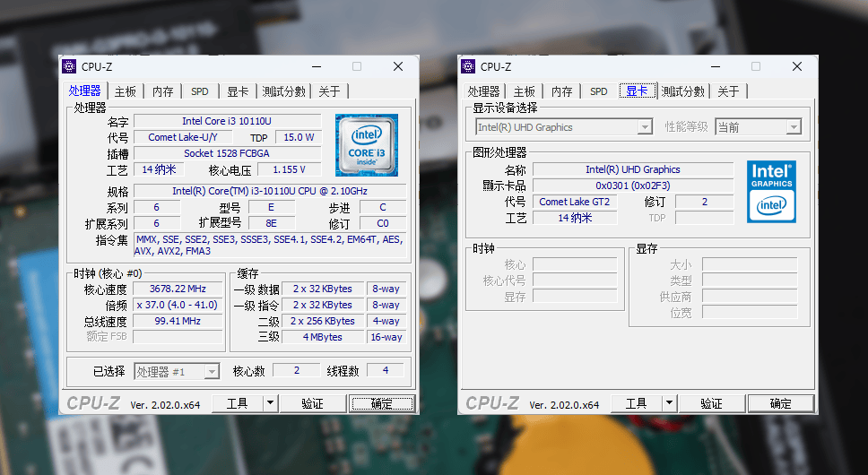Click CPU technology value 14 纳米 in left window
The image size is (868, 475).
(159, 169)
